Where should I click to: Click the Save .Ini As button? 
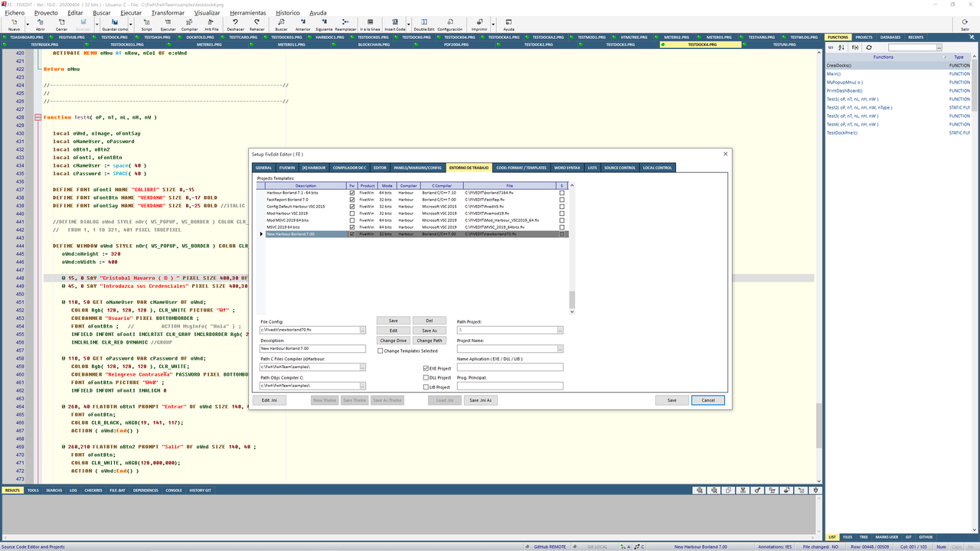coord(481,400)
